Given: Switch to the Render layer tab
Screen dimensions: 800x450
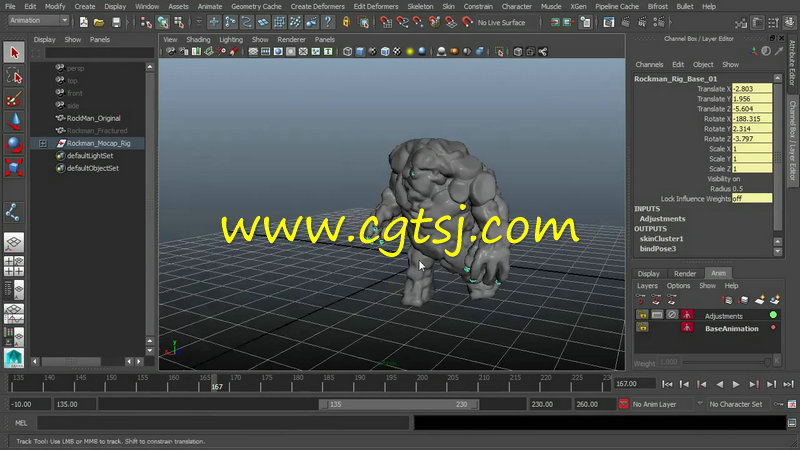Looking at the screenshot, I should click(x=685, y=273).
